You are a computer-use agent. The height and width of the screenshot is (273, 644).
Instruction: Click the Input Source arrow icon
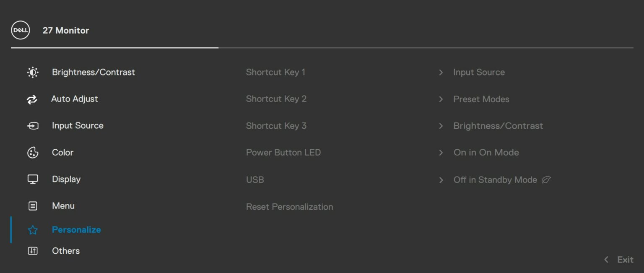click(33, 126)
